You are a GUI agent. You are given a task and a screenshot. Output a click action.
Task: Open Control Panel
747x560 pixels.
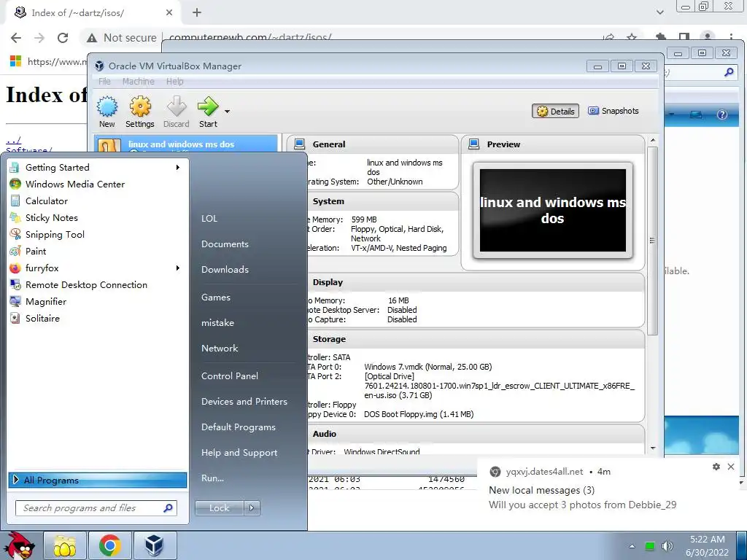pyautogui.click(x=230, y=376)
